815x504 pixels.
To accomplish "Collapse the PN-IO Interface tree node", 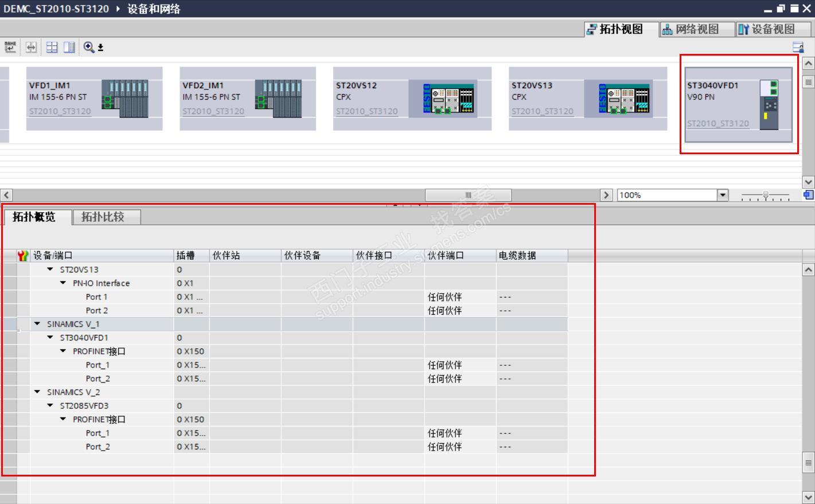I will point(63,283).
